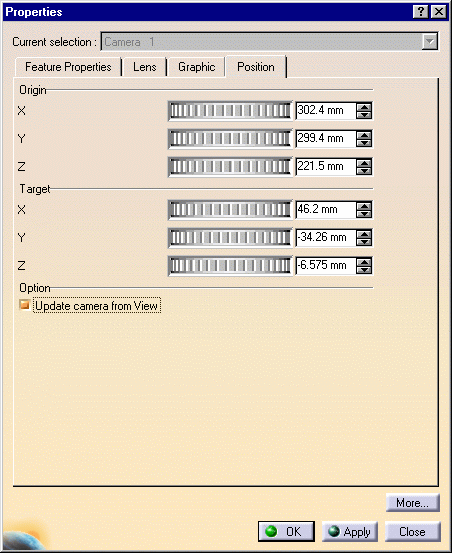This screenshot has width=452, height=553.
Task: Open More... options
Action: (x=413, y=503)
